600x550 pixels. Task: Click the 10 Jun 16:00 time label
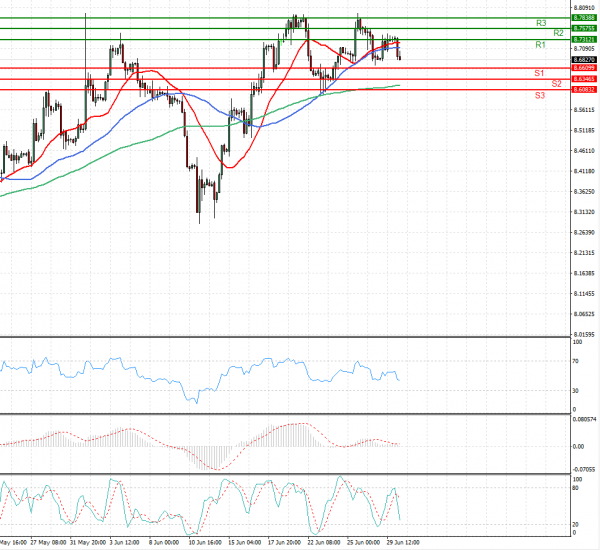pos(205,543)
